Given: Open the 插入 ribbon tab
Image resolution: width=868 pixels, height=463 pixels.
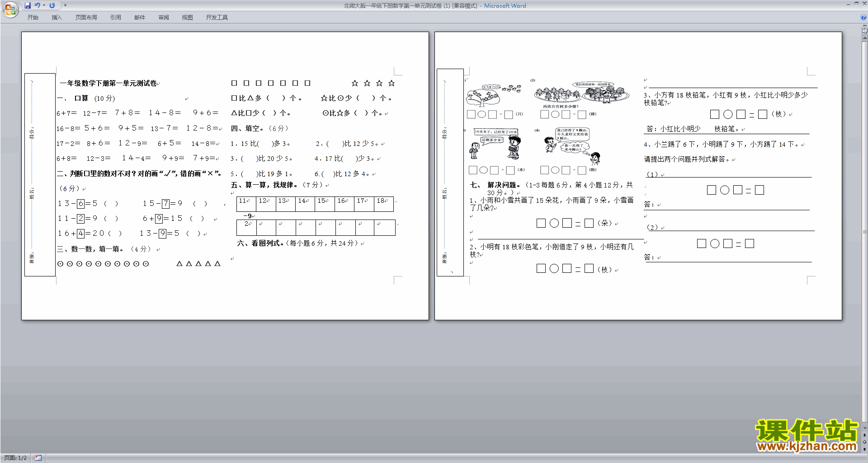Looking at the screenshot, I should tap(57, 18).
